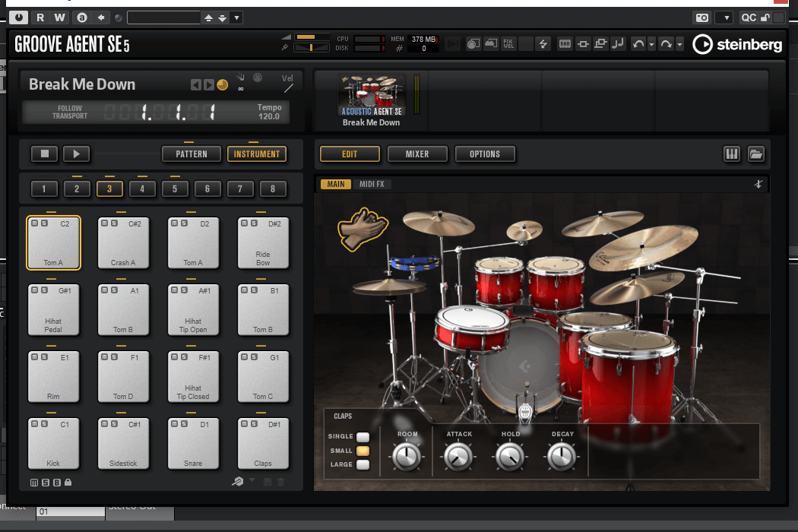Image resolution: width=798 pixels, height=532 pixels.
Task: Click the plug-in power activate icon
Action: click(x=19, y=17)
